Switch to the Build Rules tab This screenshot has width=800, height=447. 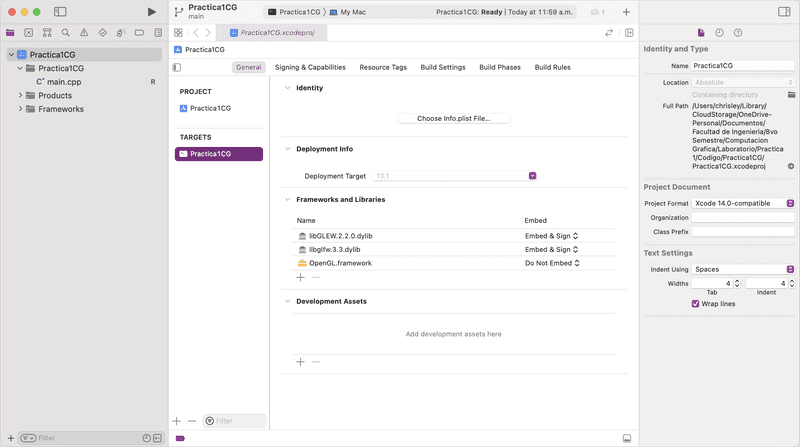click(x=553, y=67)
